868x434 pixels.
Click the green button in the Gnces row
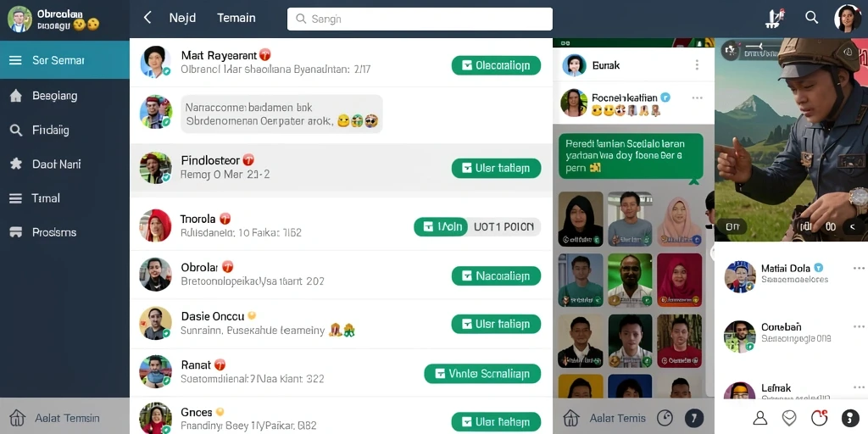[x=496, y=422]
